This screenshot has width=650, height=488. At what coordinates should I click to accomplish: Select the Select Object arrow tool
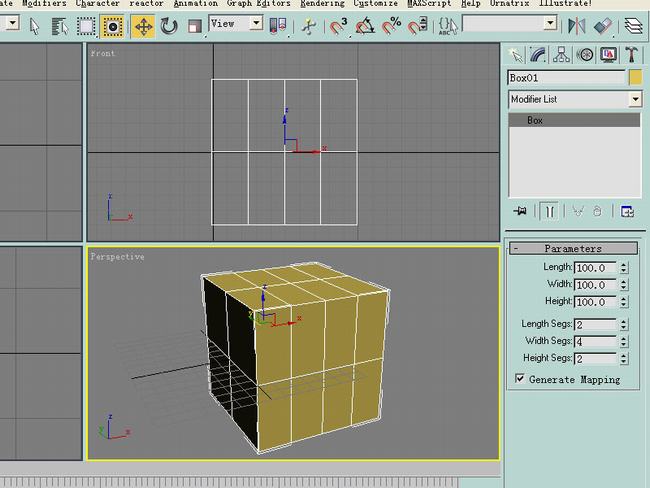coord(34,27)
